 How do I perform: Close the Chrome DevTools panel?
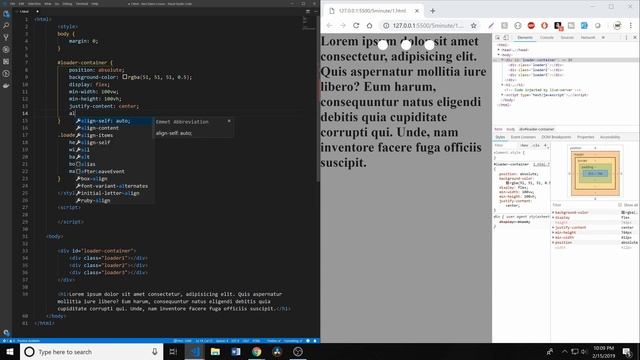tap(635, 38)
